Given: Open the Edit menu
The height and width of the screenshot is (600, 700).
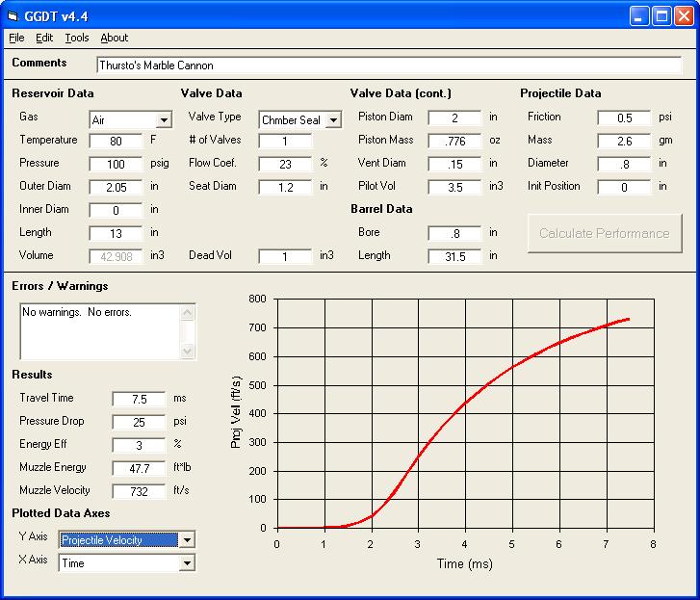Looking at the screenshot, I should [x=44, y=38].
